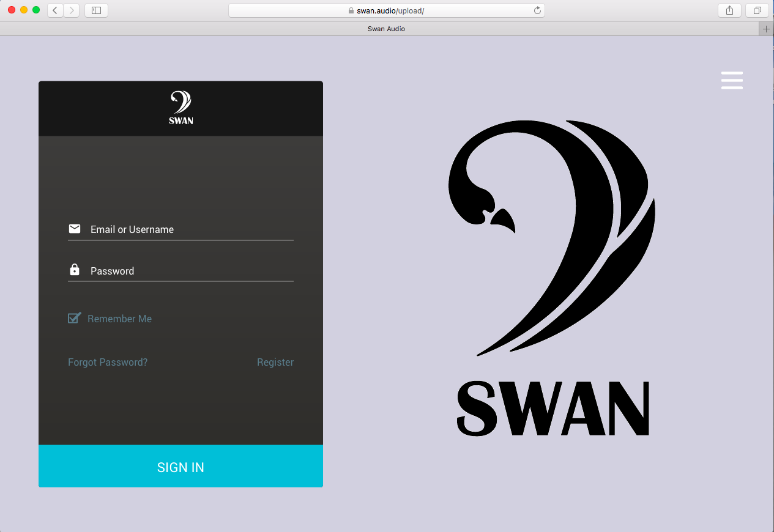
Task: Open the Register link
Action: 275,362
